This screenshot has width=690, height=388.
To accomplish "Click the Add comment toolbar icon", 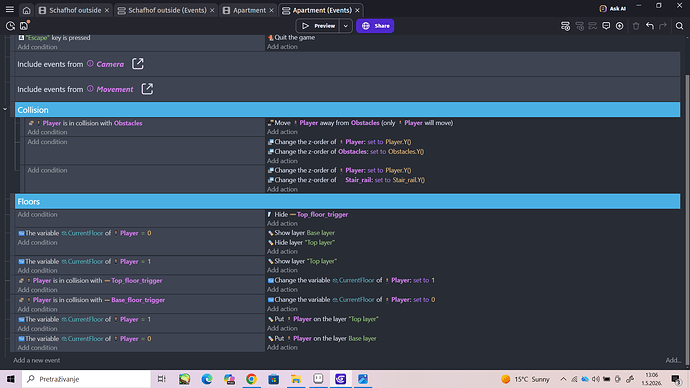I will [x=606, y=26].
